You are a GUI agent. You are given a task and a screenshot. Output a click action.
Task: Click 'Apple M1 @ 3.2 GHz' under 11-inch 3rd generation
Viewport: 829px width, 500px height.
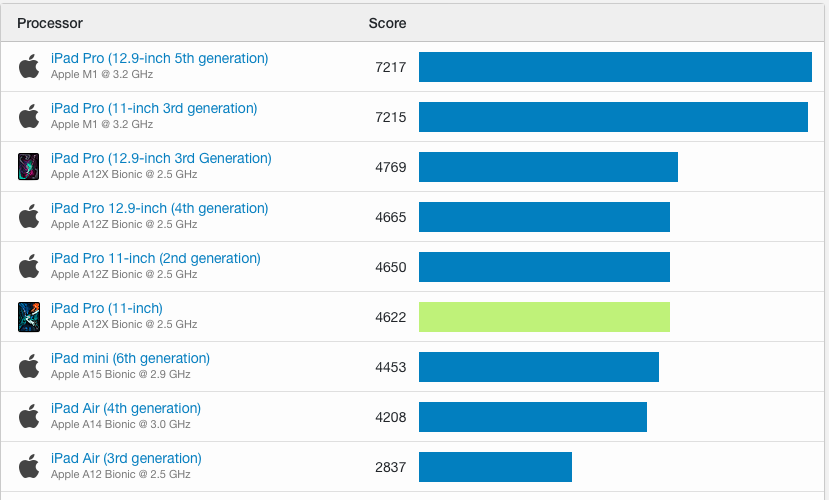tap(102, 124)
